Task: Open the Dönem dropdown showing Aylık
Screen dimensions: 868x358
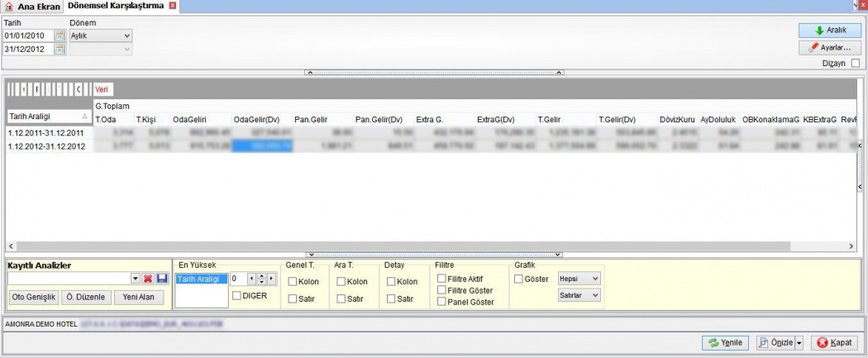Action: (101, 36)
